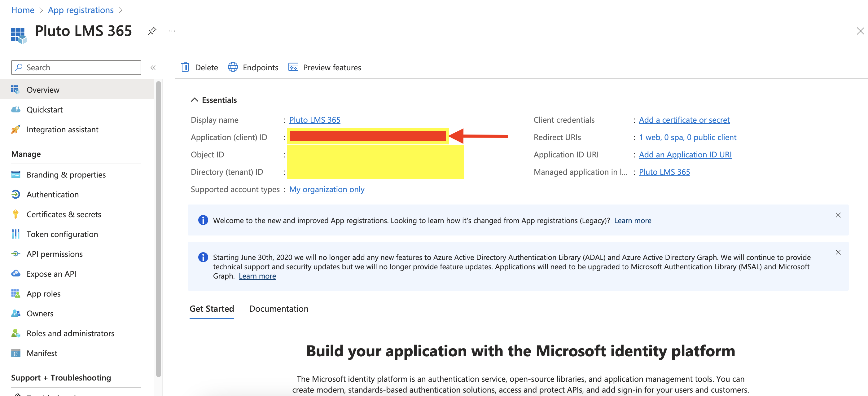Click the Token configuration bars icon
The image size is (868, 396).
15,234
